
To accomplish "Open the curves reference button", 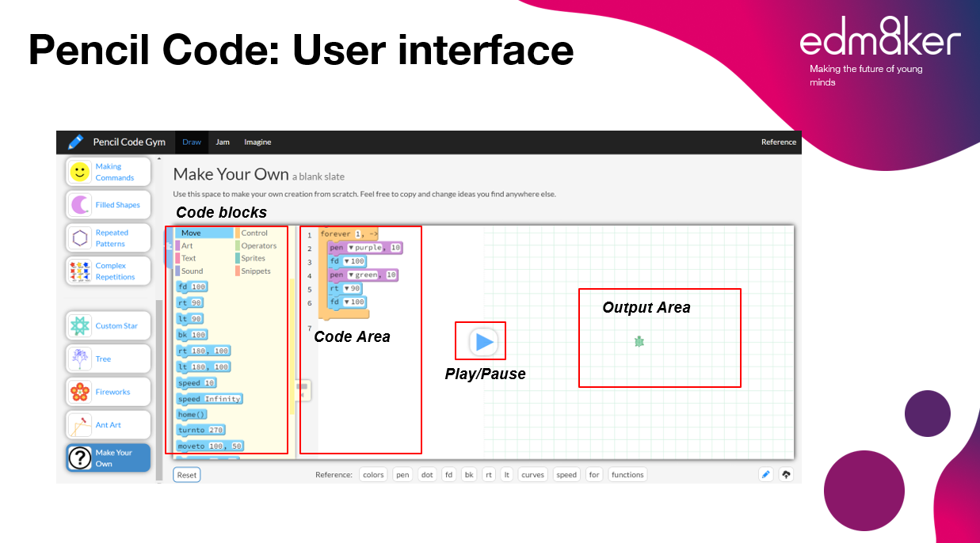I will (532, 475).
